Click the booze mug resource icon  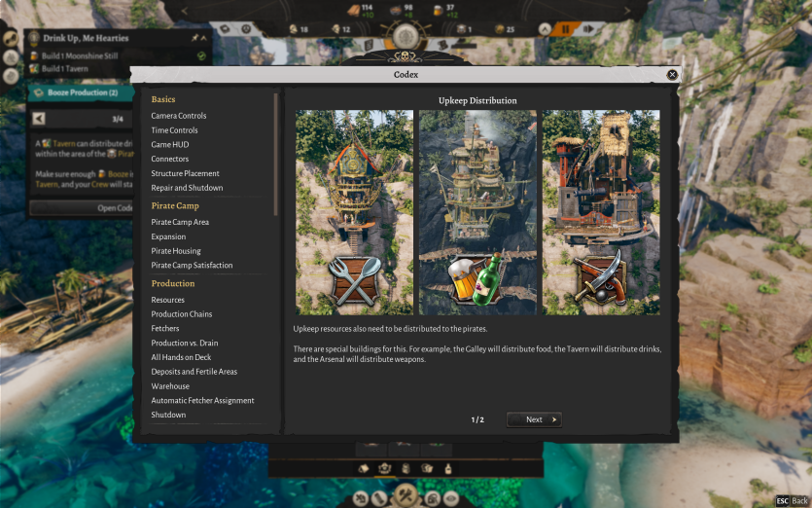439,11
